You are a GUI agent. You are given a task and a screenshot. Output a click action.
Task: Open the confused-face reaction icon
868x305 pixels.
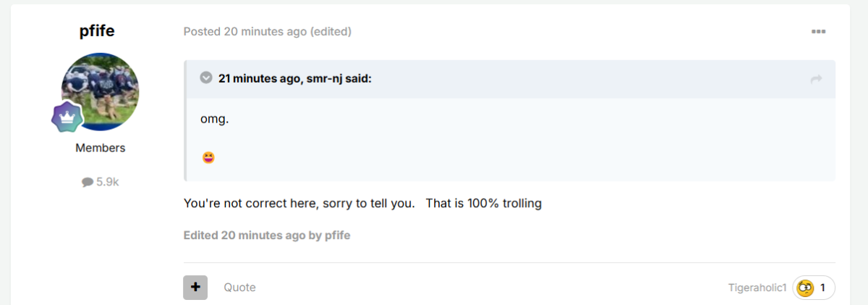coord(805,288)
